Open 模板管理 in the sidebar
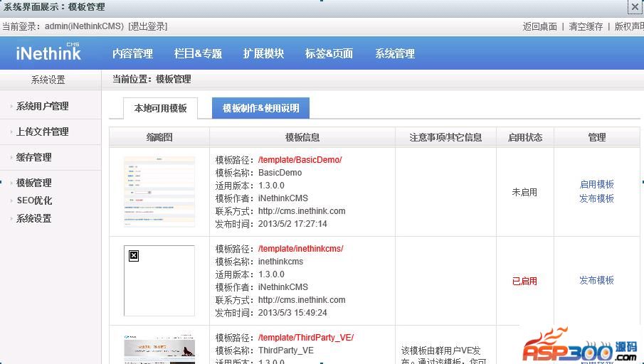Viewport: 644px width, 364px height. 33,183
